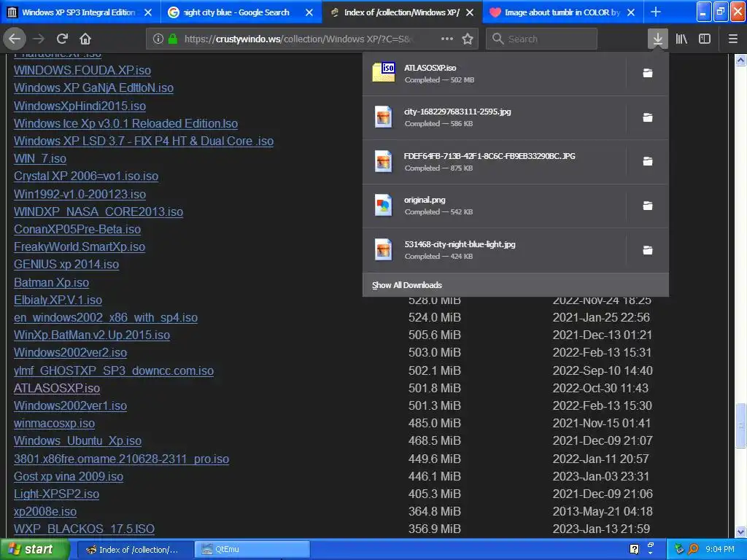747x560 pixels.
Task: Open containing folder for original.png
Action: [x=648, y=206]
